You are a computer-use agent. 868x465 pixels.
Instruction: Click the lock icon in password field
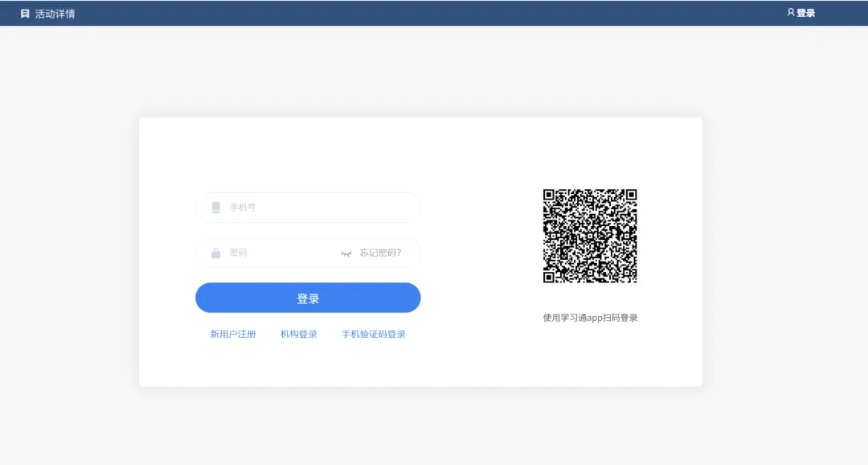coord(216,253)
